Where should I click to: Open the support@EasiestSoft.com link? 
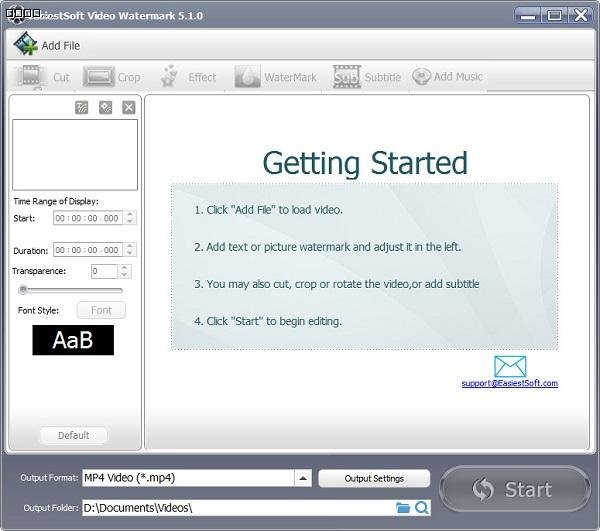tap(510, 383)
